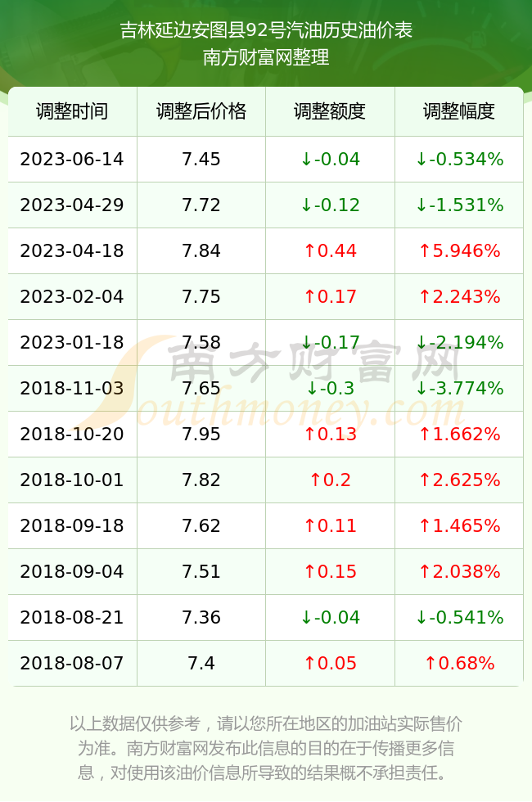
Task: Click the ↑0.05 adjustment in last row
Action: point(330,664)
